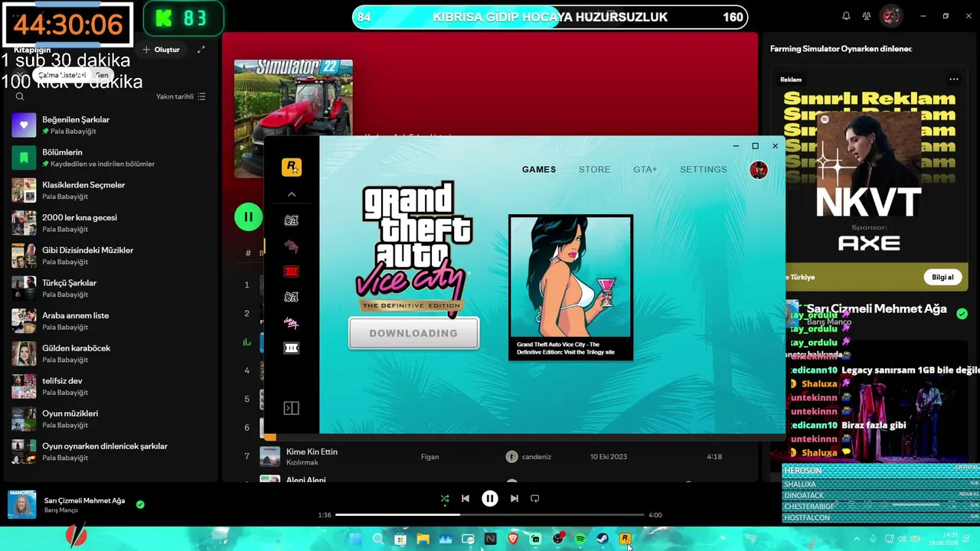This screenshot has width=980, height=551.
Task: Open the STORE tab in Rockstar launcher
Action: 595,169
